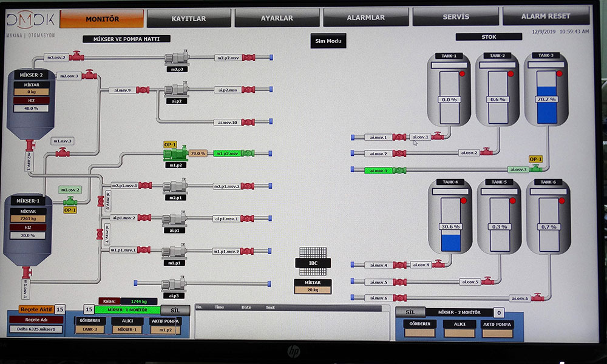This screenshot has width=607, height=364.
Task: Click the green MİKSER-1 MONİTÖR status bar
Action: (x=127, y=310)
